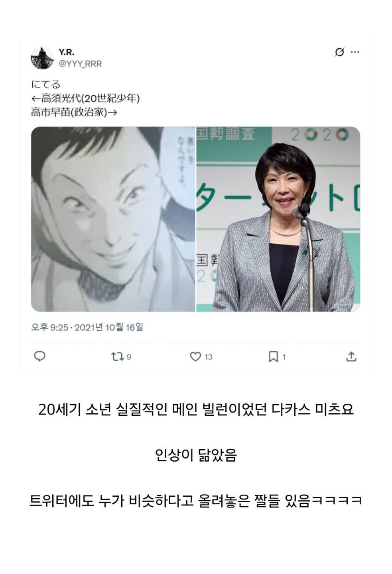This screenshot has height=574, width=392.
Task: Share the tweet via the upload icon
Action: click(351, 356)
